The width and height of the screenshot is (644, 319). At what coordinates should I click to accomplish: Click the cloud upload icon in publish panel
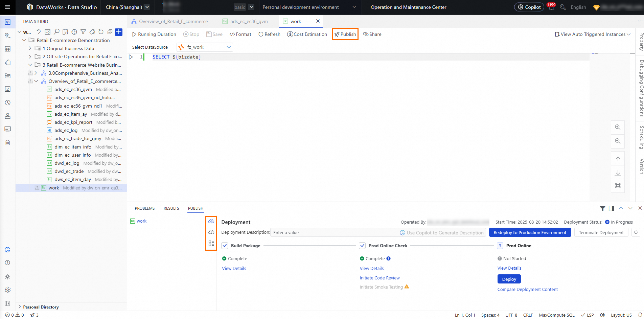211,221
